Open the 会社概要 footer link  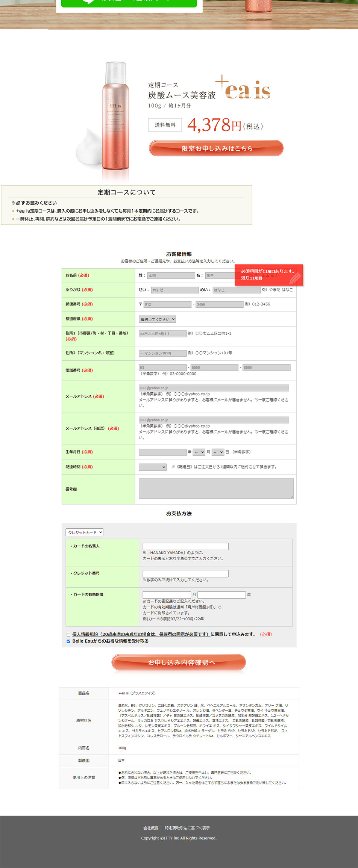[x=151, y=828]
